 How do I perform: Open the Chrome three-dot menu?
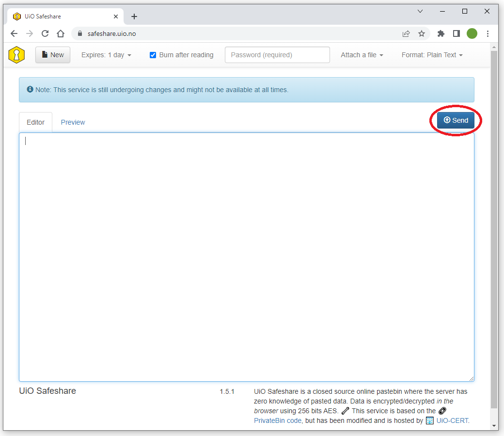[x=488, y=33]
